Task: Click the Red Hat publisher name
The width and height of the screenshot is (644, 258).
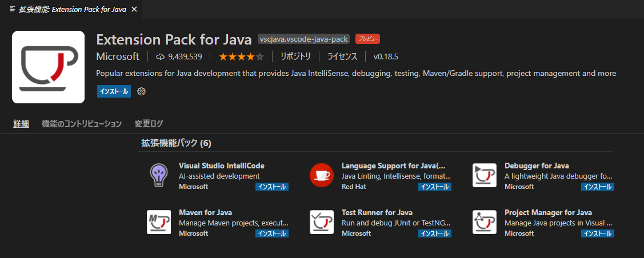Action: [x=354, y=187]
